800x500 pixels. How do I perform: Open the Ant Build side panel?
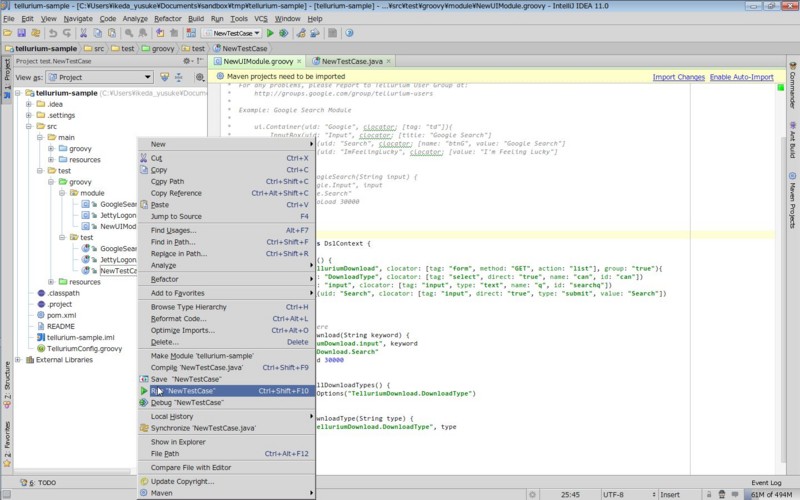[x=792, y=139]
